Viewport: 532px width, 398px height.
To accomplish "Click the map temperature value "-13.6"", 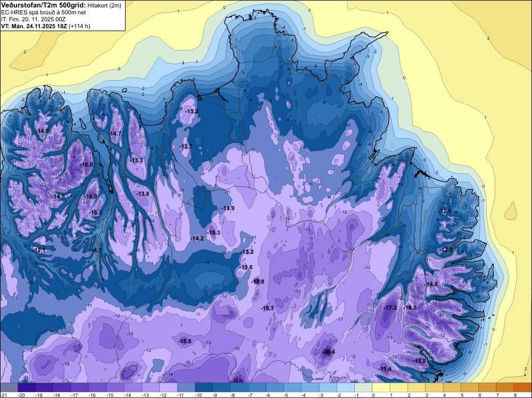I will 247,267.
